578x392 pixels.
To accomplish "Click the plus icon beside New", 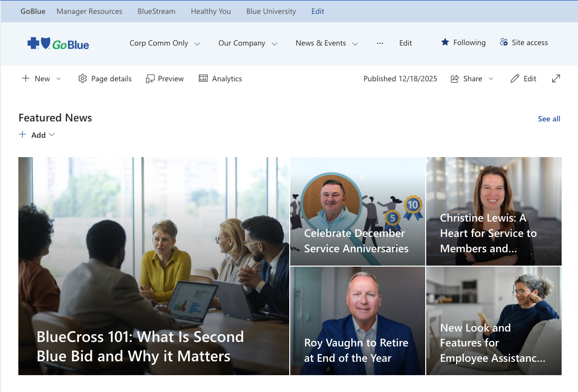I will 25,78.
